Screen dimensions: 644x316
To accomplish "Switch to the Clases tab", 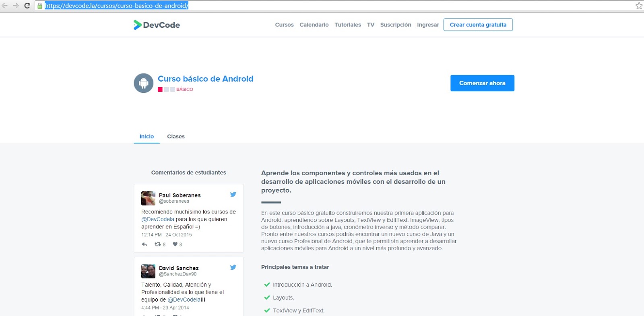I will pos(176,137).
